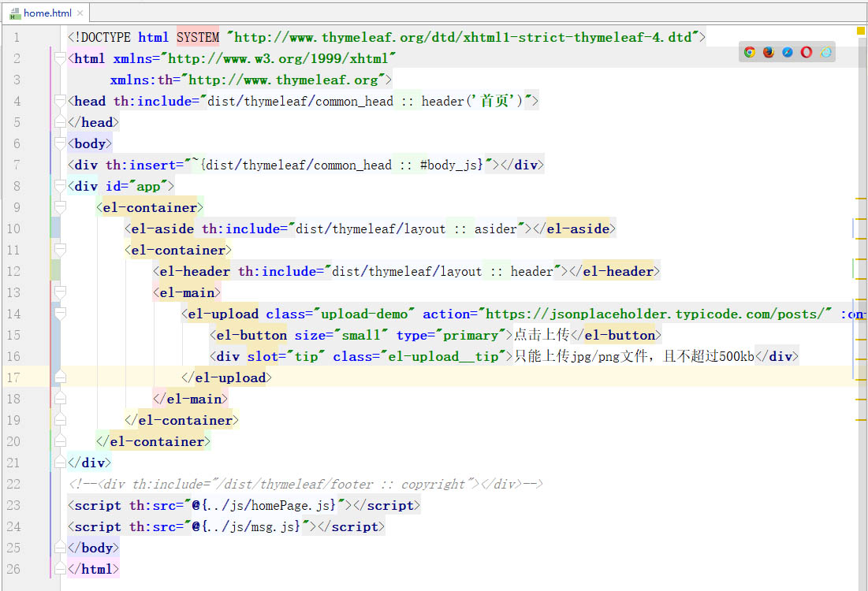
Task: Click the home.html file type icon
Action: point(15,13)
